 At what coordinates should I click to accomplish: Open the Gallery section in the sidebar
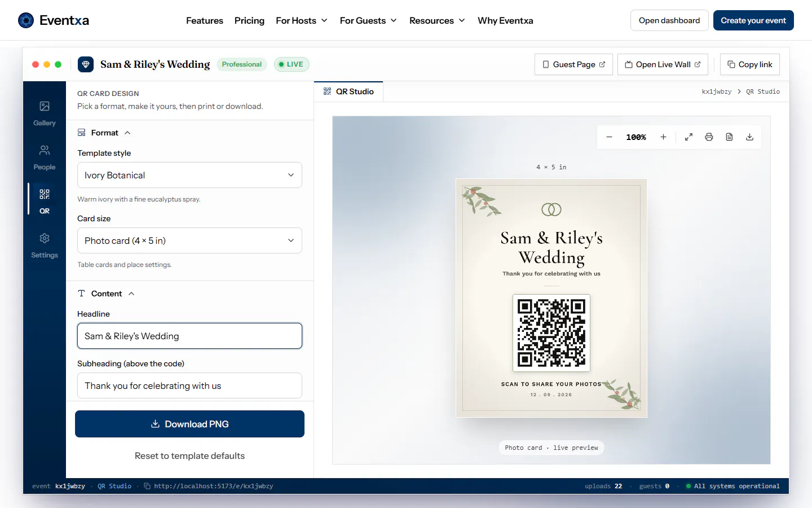pyautogui.click(x=45, y=113)
